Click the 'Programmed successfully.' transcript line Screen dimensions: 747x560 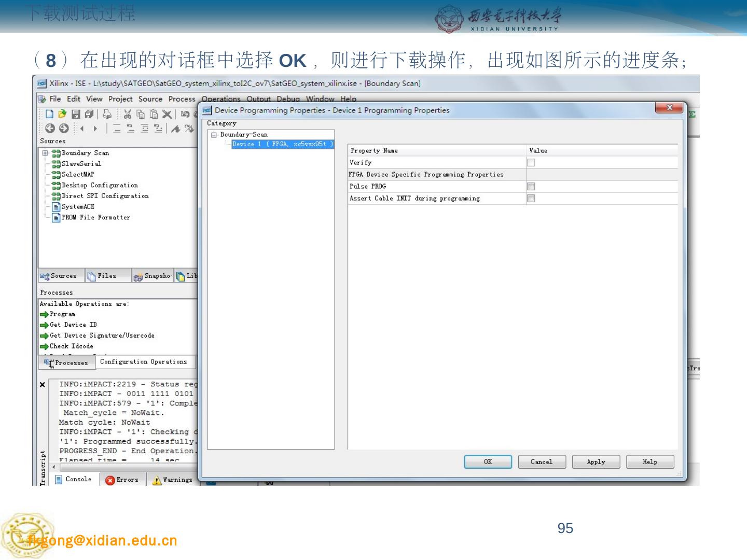129,442
